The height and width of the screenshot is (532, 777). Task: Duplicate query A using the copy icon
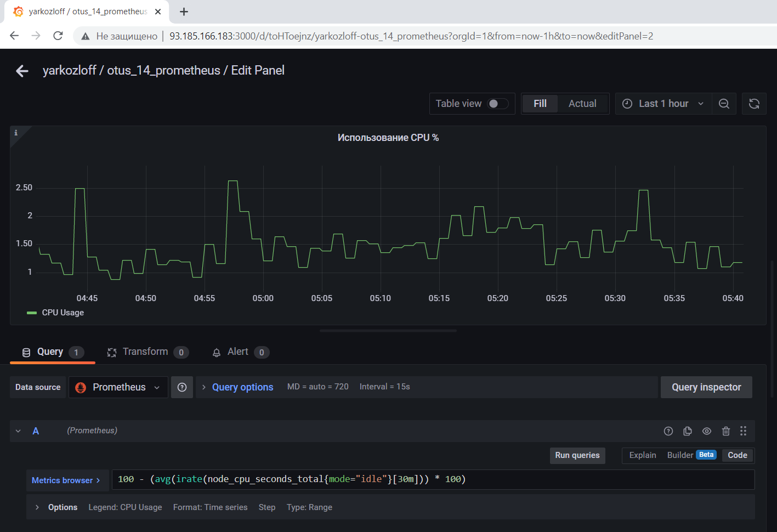click(688, 431)
